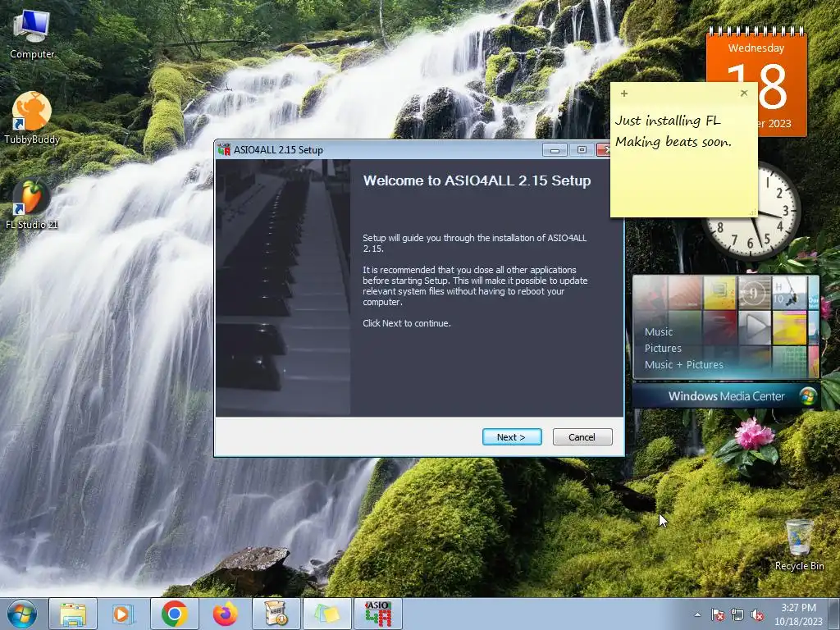Click the muted volume tray icon
The image size is (840, 630).
click(757, 614)
